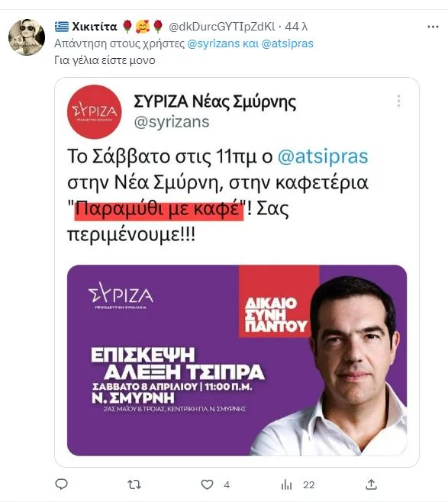Open the @syrizans link in reply line
Viewport: 448px width, 502px height.
pyautogui.click(x=213, y=43)
